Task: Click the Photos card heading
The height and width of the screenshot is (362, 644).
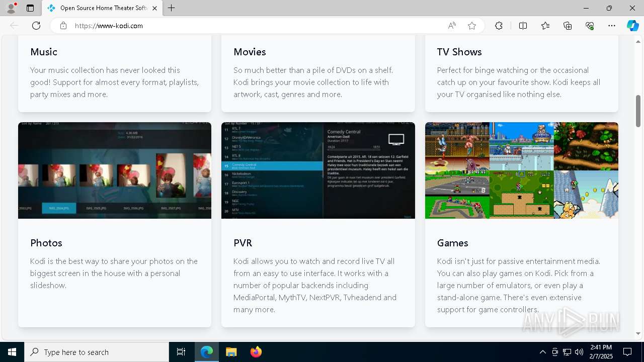Action: pos(46,243)
